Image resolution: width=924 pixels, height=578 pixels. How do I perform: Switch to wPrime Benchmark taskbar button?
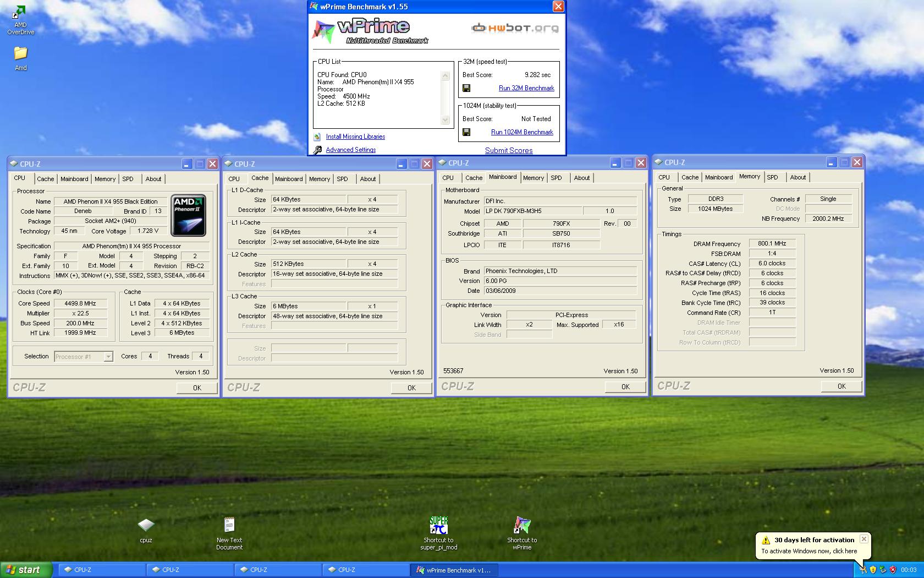[x=454, y=570]
